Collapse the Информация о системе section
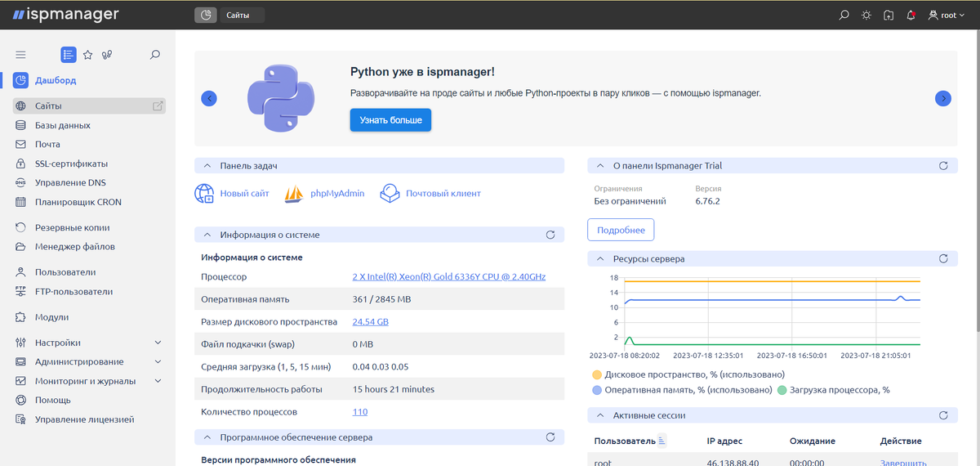Image resolution: width=980 pixels, height=466 pixels. (x=207, y=235)
